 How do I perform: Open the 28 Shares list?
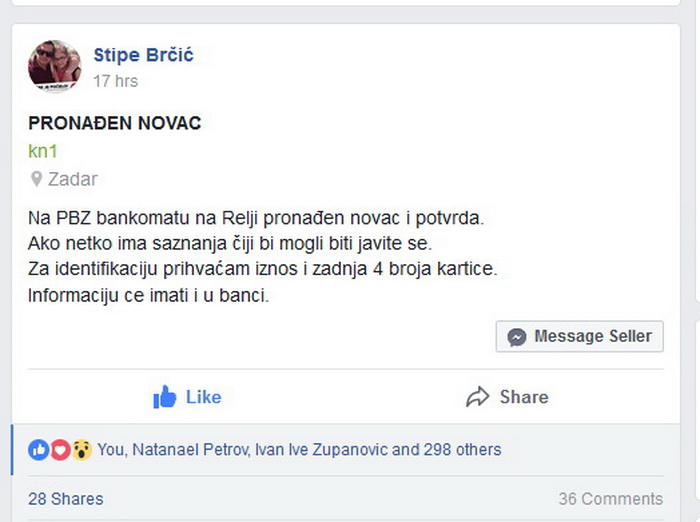(x=66, y=499)
